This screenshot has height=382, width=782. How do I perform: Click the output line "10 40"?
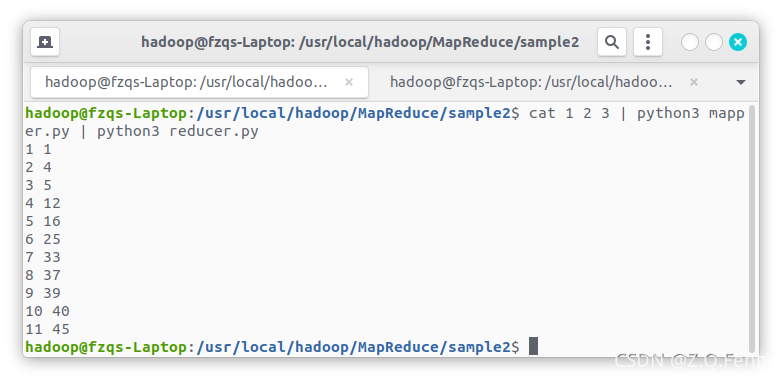click(x=48, y=311)
